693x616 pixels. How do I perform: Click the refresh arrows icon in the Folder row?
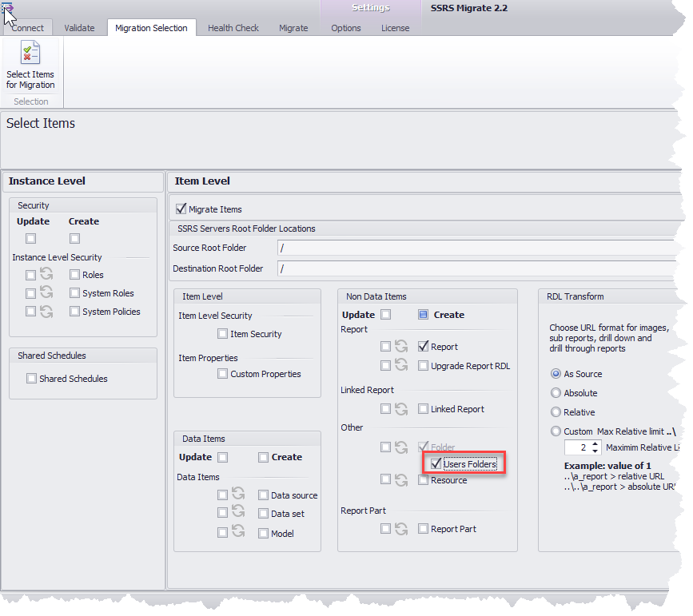[401, 447]
